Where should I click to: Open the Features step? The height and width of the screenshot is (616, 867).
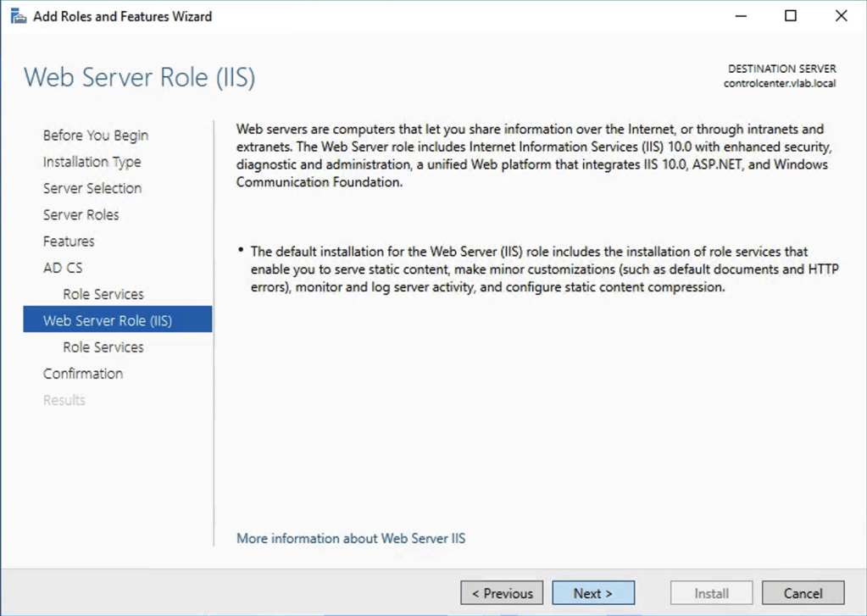pyautogui.click(x=69, y=241)
